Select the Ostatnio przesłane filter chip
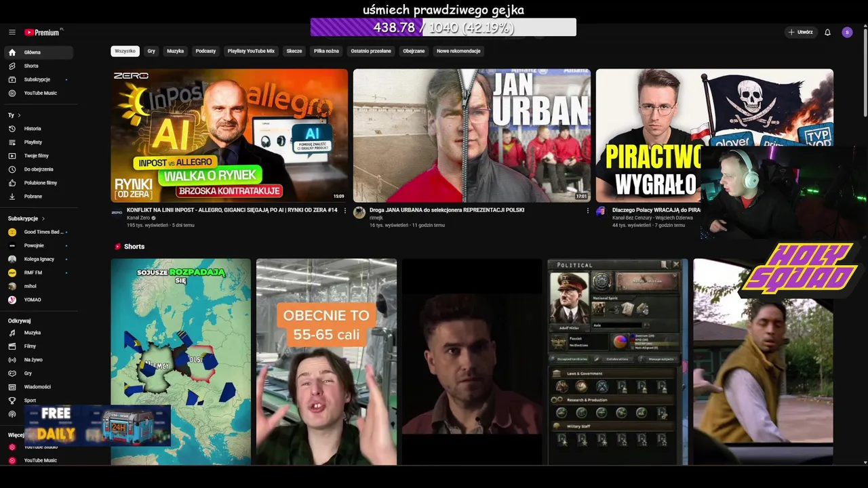 371,51
